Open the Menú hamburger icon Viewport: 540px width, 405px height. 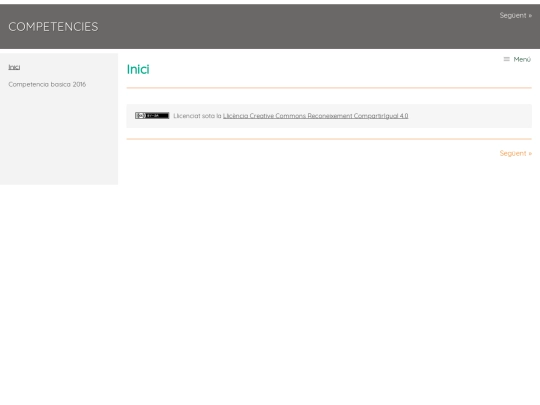pyautogui.click(x=506, y=59)
